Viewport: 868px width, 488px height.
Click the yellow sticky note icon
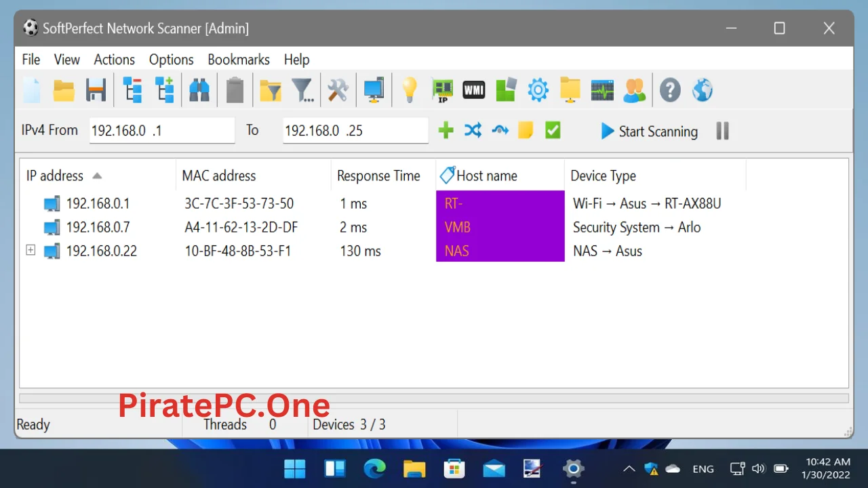[x=526, y=131]
